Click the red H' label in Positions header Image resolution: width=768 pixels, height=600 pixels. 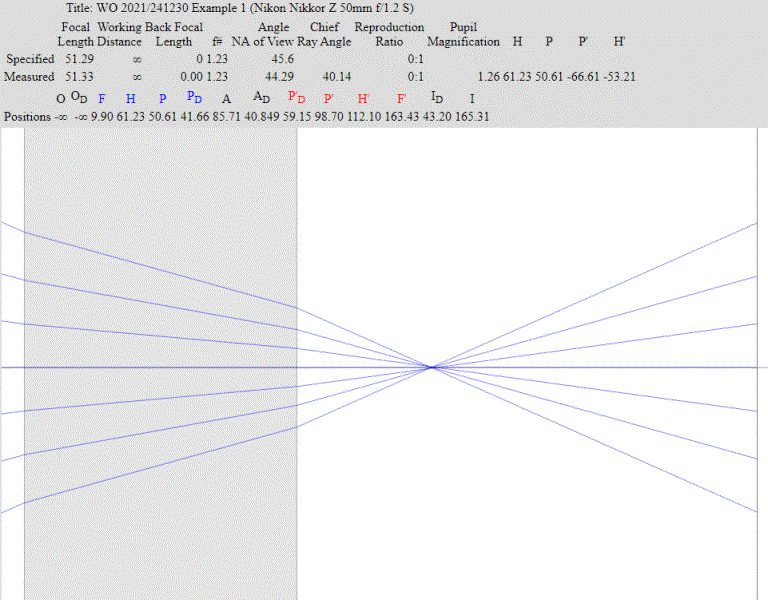pos(363,99)
